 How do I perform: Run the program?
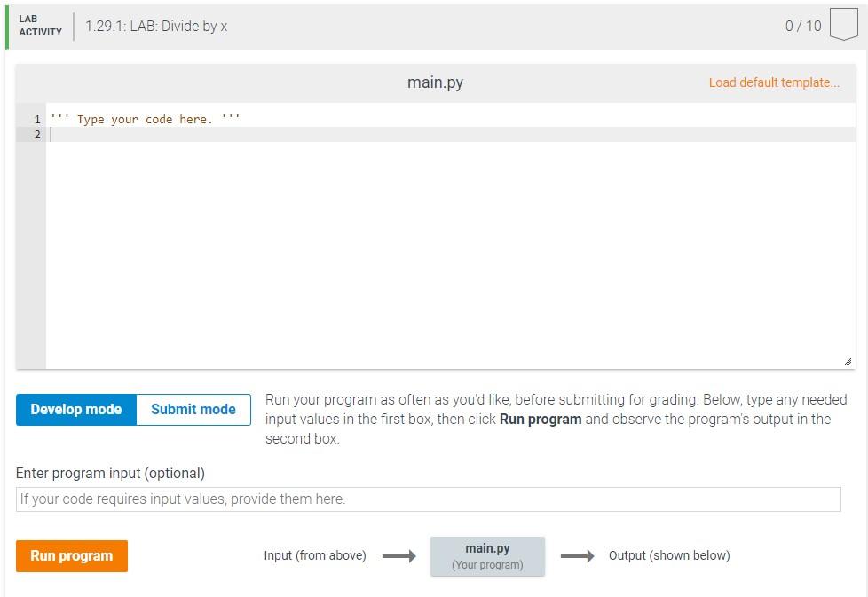coord(71,555)
